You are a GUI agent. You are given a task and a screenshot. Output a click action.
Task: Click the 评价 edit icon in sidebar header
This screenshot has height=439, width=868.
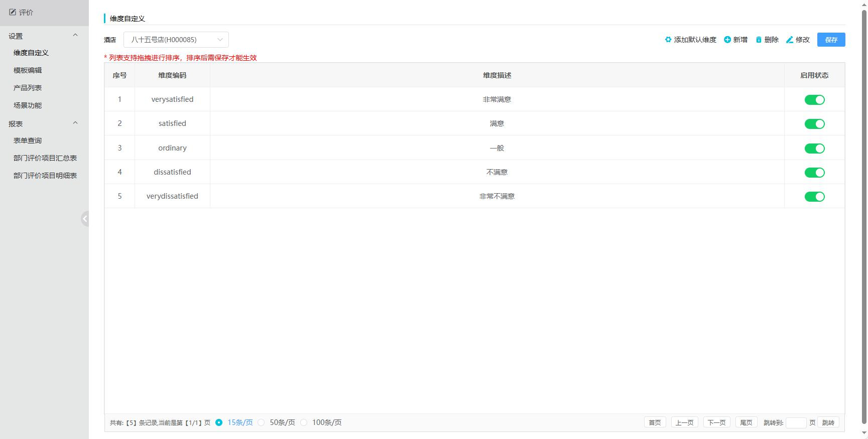click(13, 12)
